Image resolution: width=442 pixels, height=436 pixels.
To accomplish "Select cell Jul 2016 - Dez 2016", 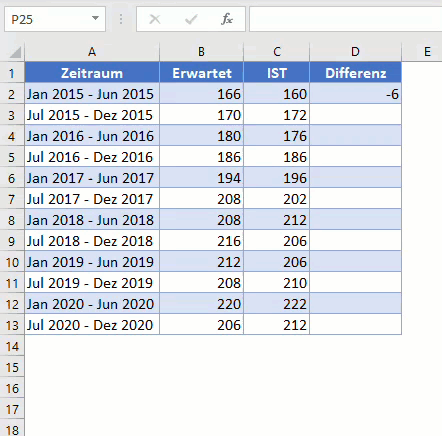I will tap(92, 157).
